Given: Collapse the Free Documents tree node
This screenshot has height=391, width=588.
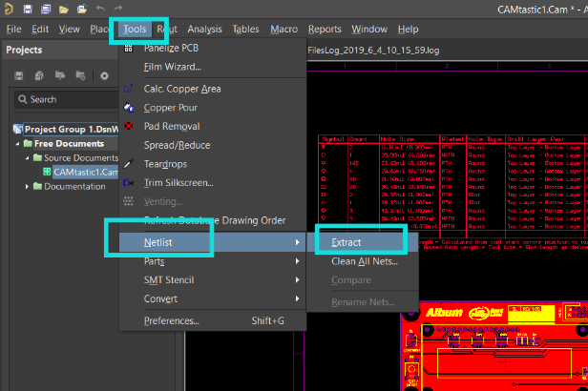Looking at the screenshot, I should [x=17, y=144].
